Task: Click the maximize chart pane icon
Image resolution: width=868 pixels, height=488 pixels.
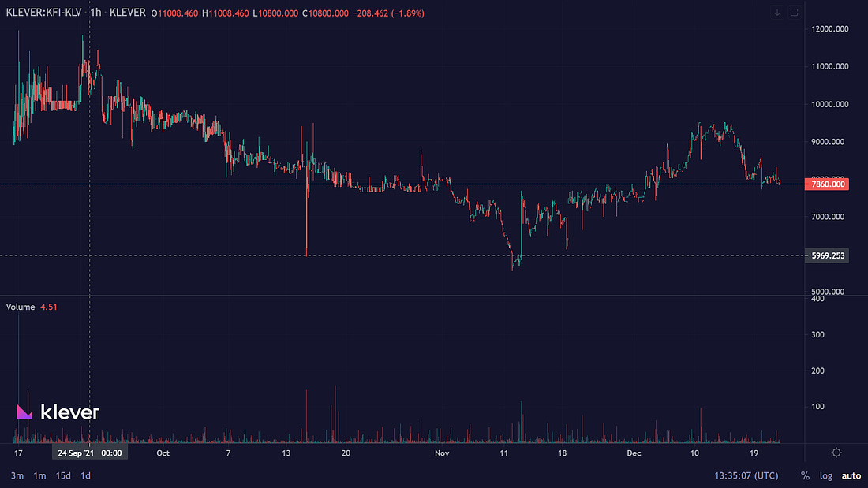Action: (x=794, y=13)
